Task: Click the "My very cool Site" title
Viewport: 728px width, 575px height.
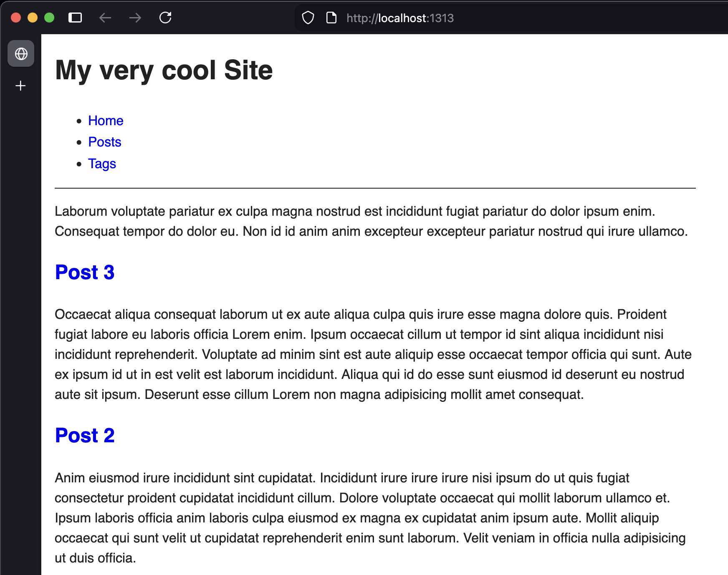Action: pos(164,70)
